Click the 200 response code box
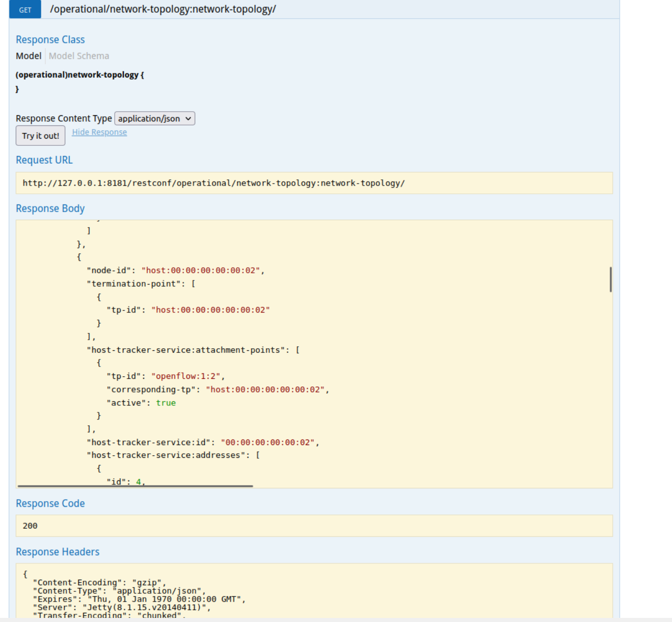The image size is (672, 622). (x=314, y=526)
